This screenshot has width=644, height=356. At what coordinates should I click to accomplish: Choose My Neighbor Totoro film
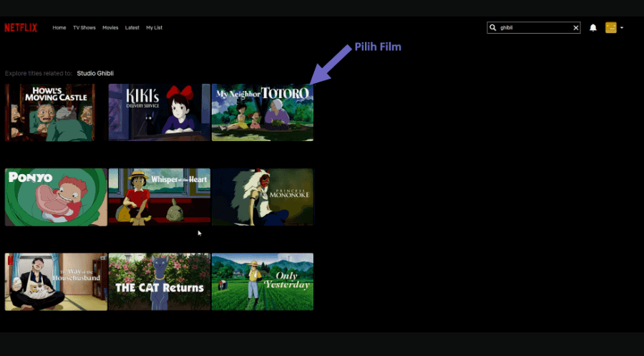[x=263, y=112]
